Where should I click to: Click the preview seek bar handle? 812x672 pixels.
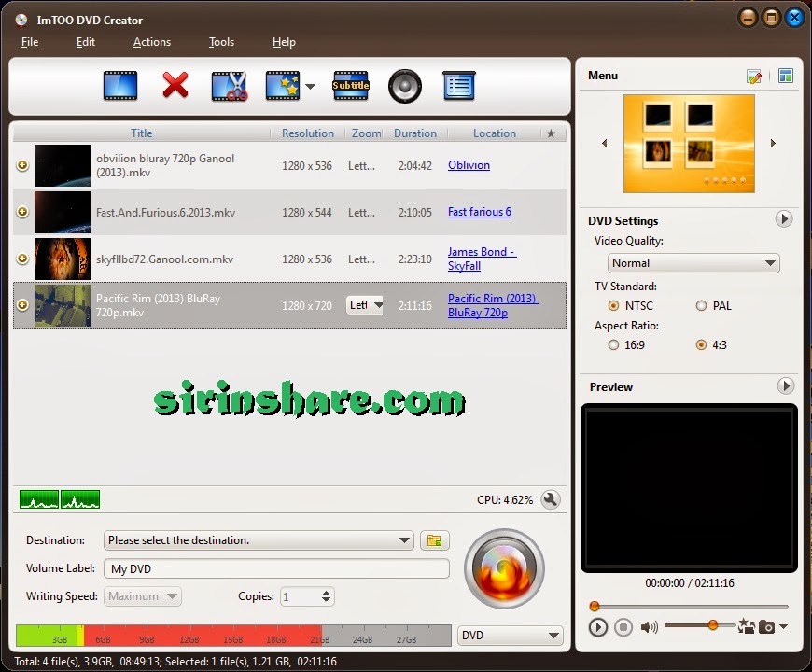tap(595, 607)
